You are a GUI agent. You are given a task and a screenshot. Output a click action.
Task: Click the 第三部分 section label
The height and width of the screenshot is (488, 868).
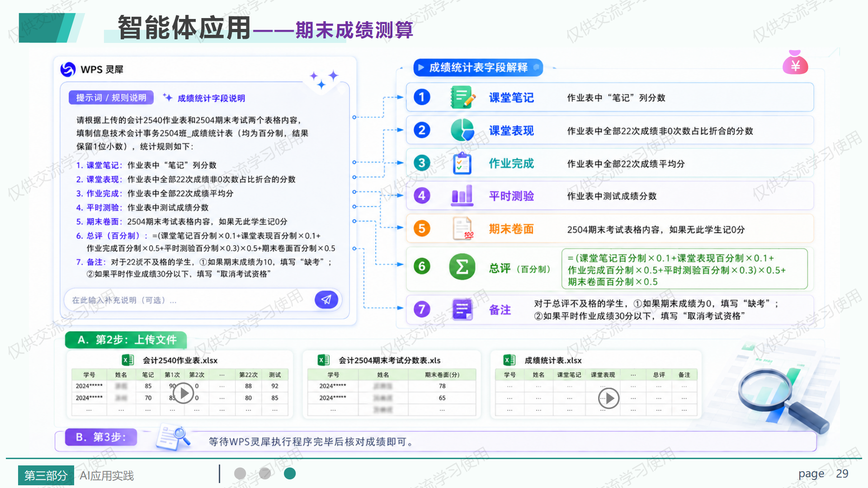(x=46, y=475)
